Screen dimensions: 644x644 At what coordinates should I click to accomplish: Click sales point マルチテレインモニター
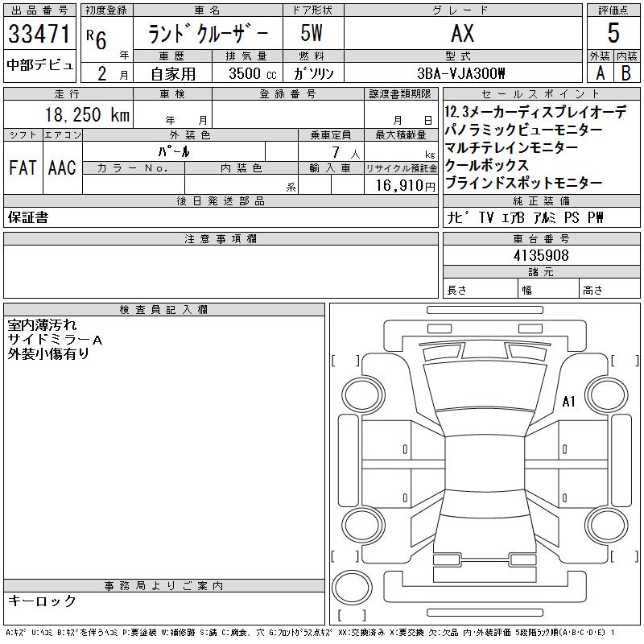(511, 147)
